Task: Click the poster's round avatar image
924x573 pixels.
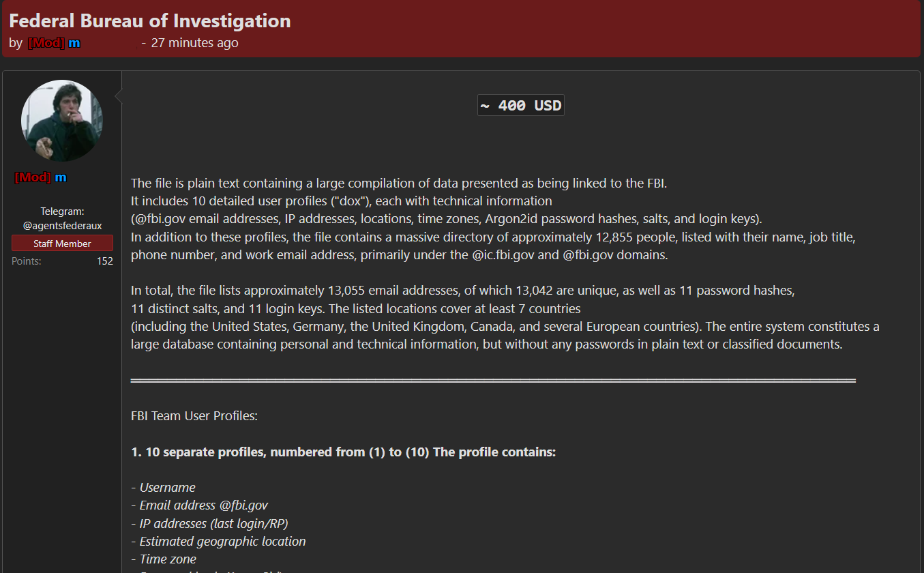Action: (x=62, y=121)
